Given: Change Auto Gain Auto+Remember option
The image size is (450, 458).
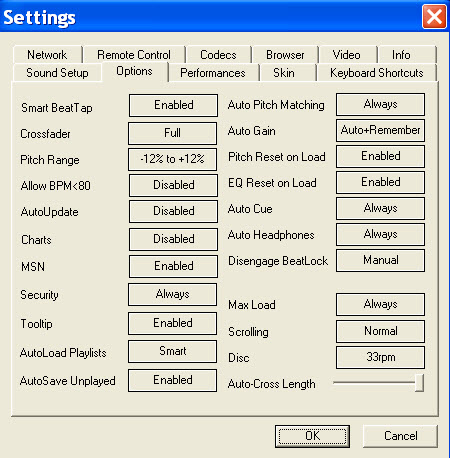Looking at the screenshot, I should (380, 130).
